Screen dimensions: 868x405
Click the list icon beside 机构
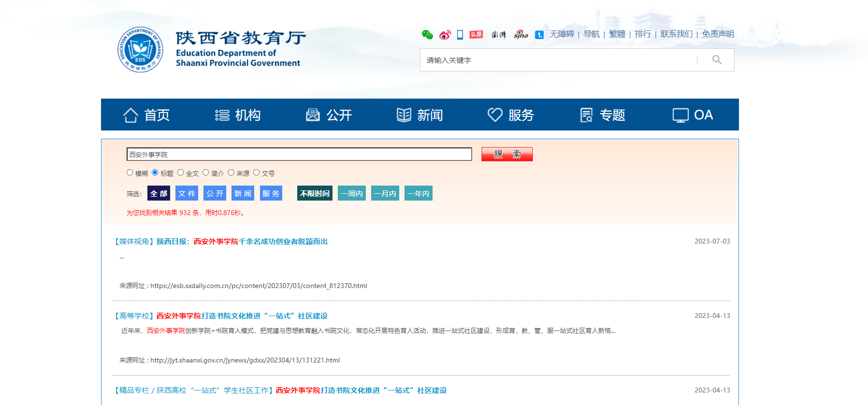222,115
